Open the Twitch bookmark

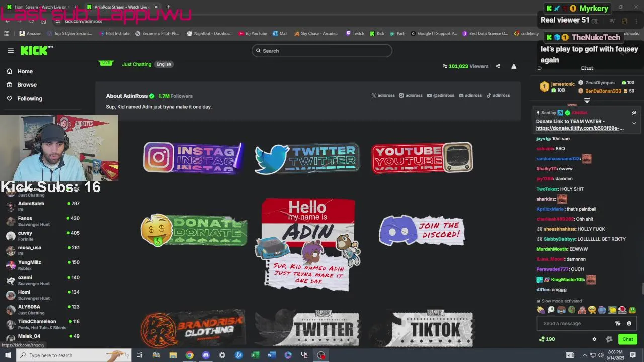point(355,34)
